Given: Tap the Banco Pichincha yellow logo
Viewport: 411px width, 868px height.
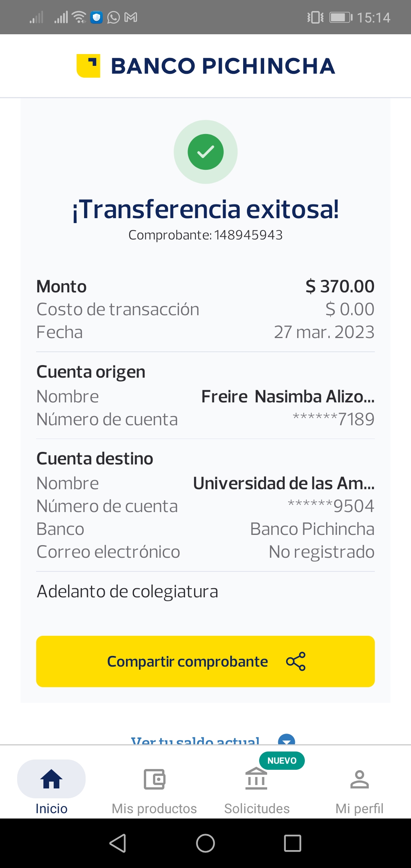Looking at the screenshot, I should coord(88,65).
